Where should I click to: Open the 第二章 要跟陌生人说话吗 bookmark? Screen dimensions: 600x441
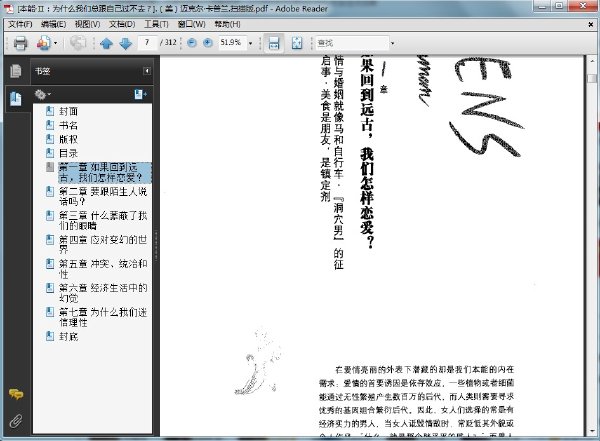coord(103,196)
